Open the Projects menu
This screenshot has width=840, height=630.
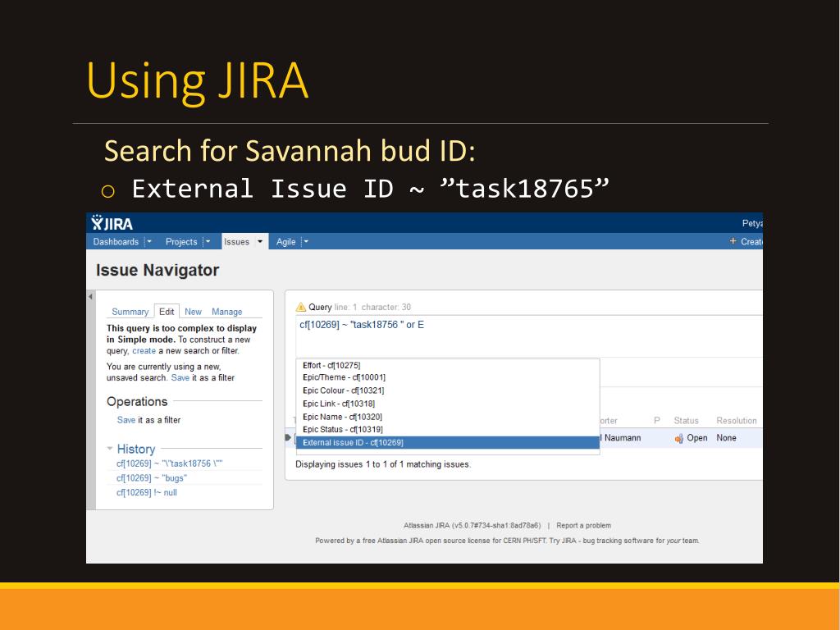pyautogui.click(x=181, y=242)
